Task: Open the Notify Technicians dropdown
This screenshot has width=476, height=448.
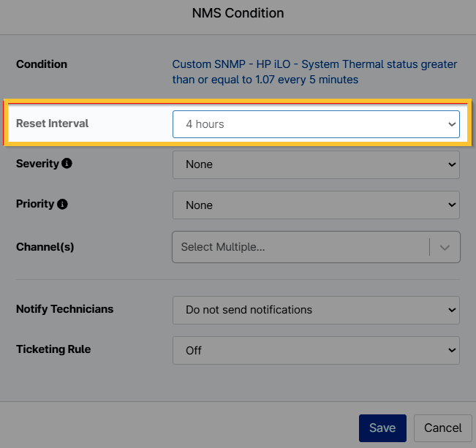Action: pos(316,310)
